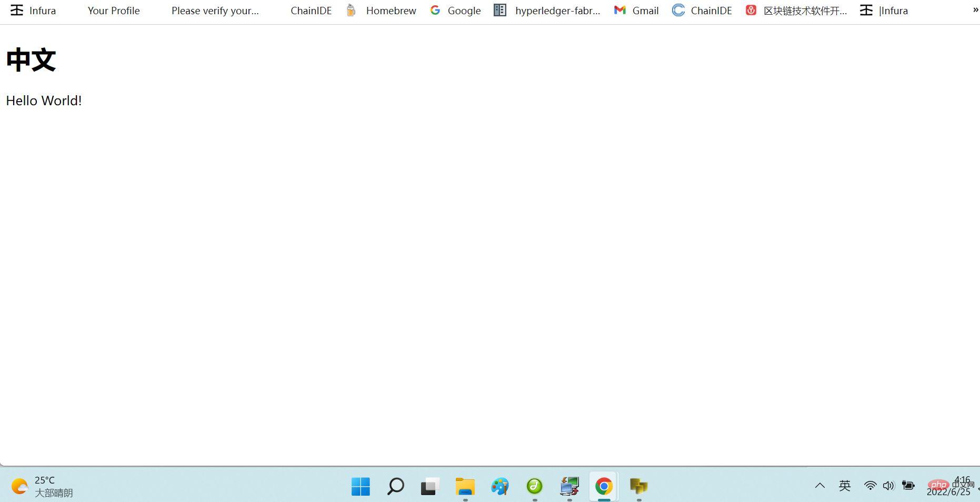Image resolution: width=980 pixels, height=502 pixels.
Task: Open the Please verify your... bookmark
Action: click(x=215, y=11)
